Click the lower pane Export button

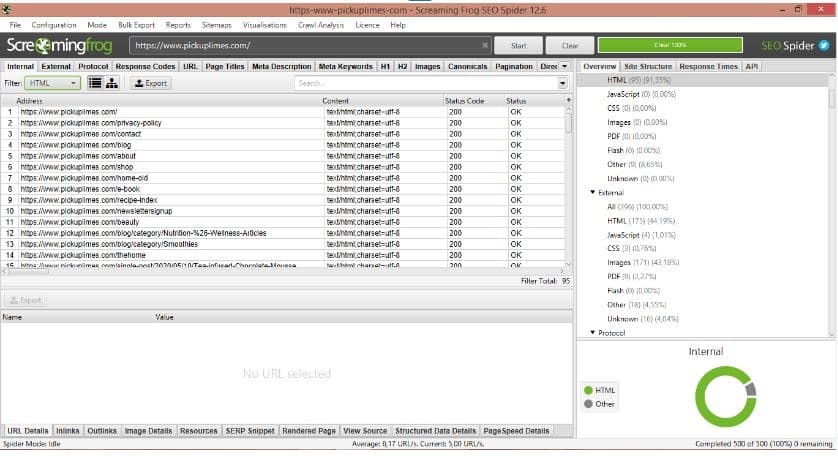[25, 300]
